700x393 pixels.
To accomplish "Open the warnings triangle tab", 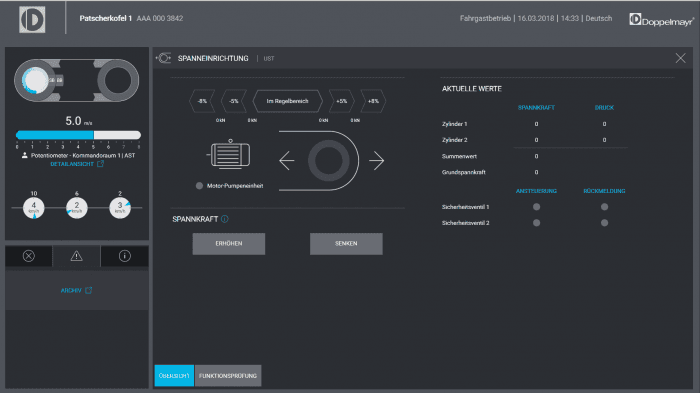I will 76,256.
